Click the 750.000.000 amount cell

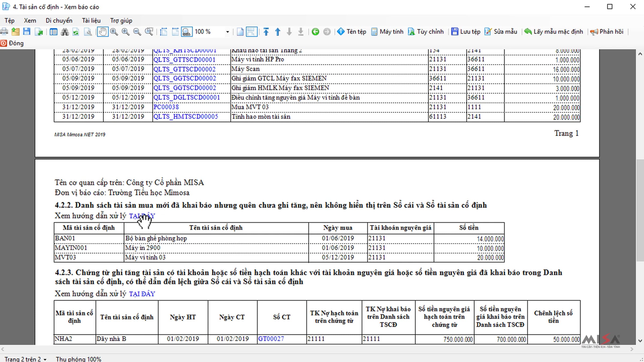pos(445,339)
